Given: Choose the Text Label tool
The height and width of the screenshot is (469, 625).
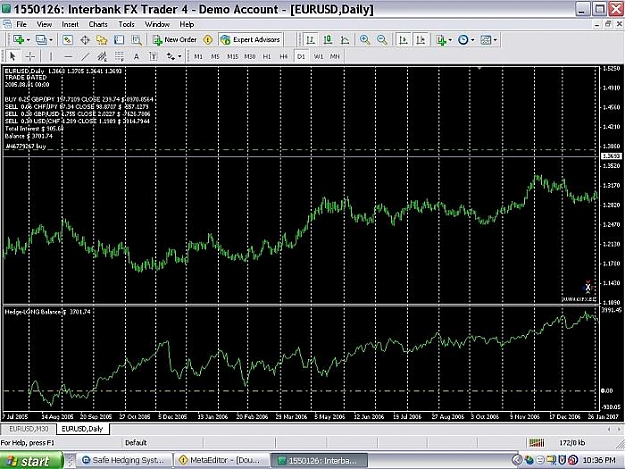Looking at the screenshot, I should [153, 57].
